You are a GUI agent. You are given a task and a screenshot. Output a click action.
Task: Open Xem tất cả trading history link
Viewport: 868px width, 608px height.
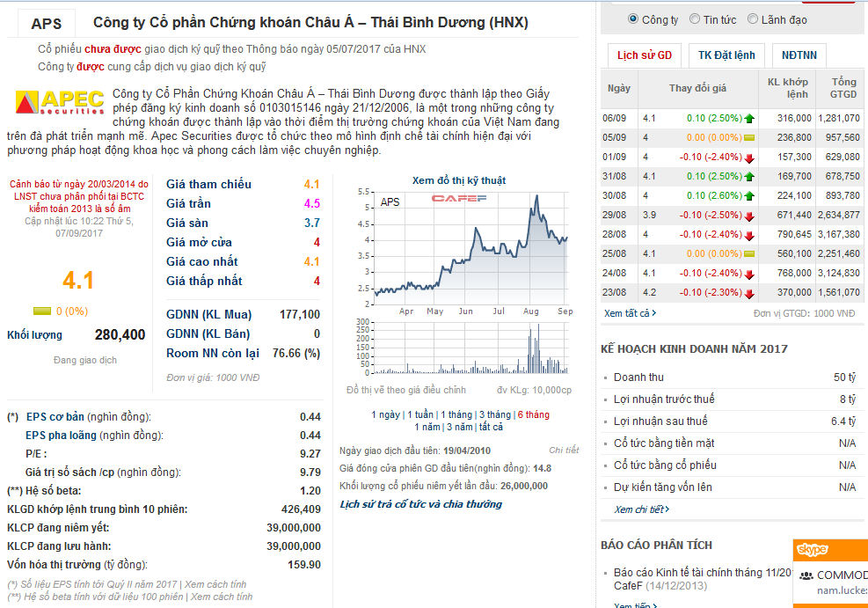(630, 313)
